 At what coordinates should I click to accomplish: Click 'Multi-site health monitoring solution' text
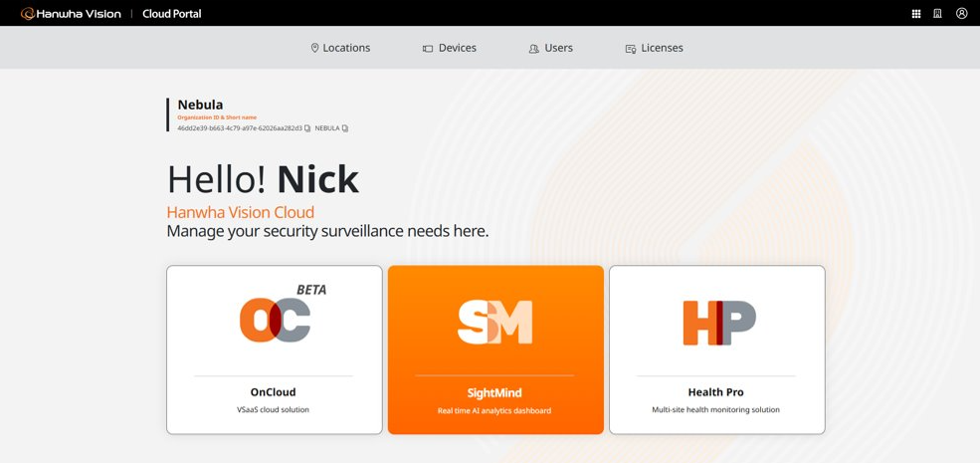[715, 410]
